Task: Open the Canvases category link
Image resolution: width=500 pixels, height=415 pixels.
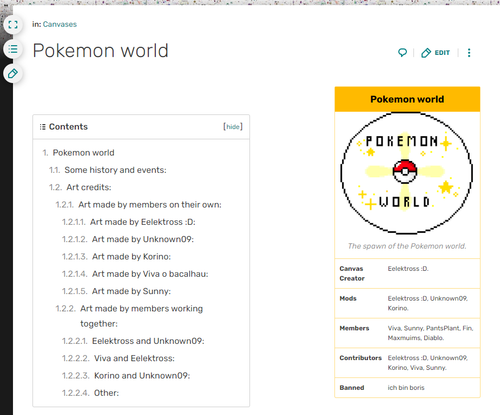Action: (60, 24)
